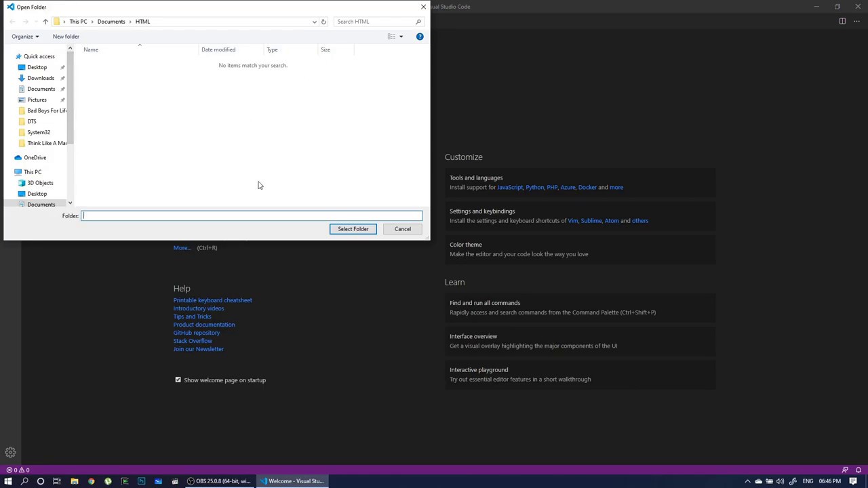Show hidden tray icons chevron
Screen dimensions: 868x488
click(x=747, y=481)
